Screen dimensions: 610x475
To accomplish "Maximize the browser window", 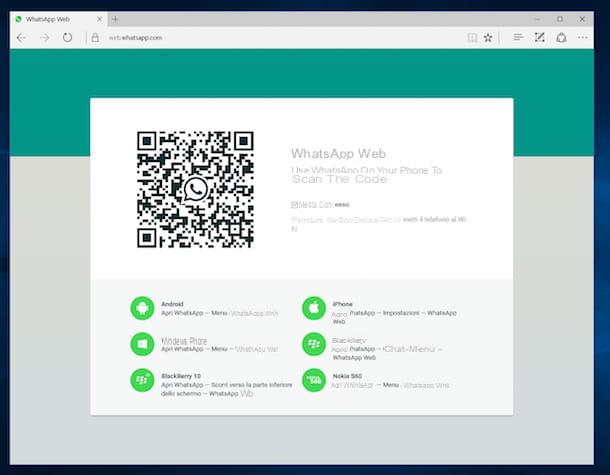I will coord(560,19).
